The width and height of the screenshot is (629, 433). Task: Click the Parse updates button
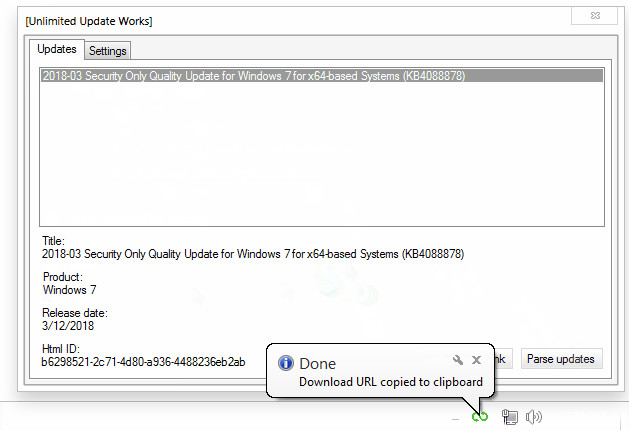coord(561,359)
